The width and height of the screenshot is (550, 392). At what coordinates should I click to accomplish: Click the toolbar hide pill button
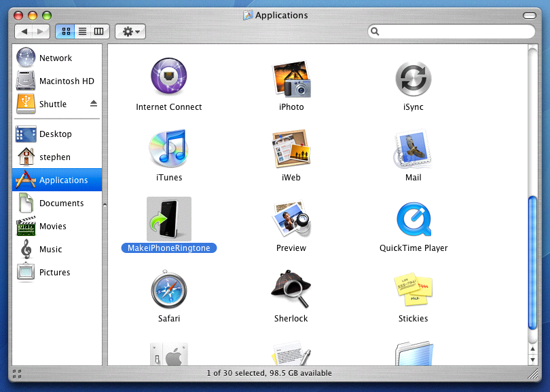point(530,16)
